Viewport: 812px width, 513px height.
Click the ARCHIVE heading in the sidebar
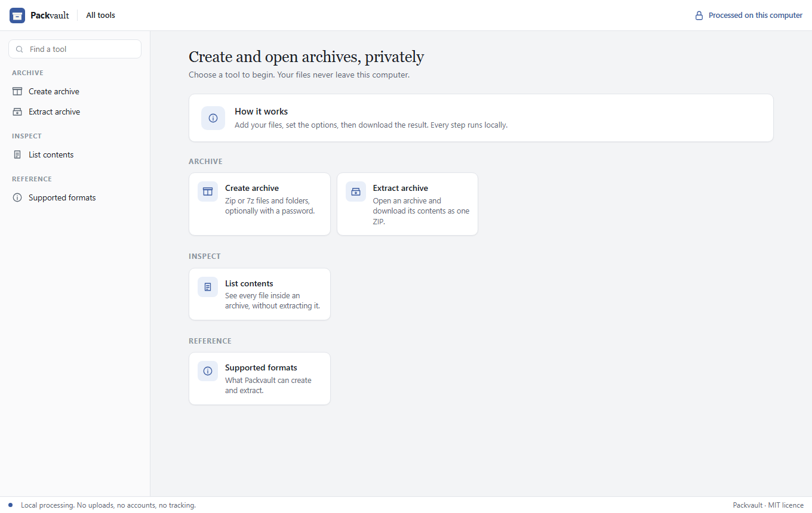click(27, 73)
